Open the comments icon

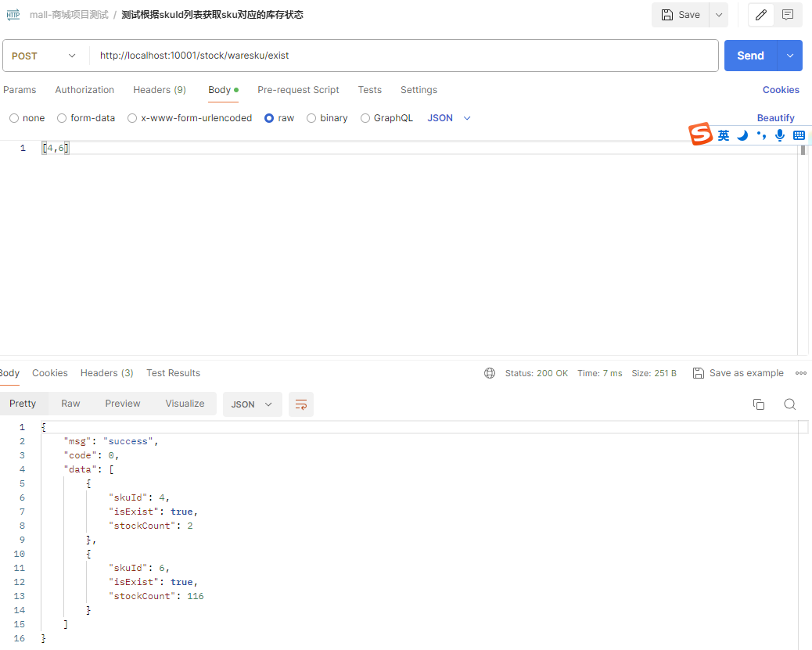(788, 15)
